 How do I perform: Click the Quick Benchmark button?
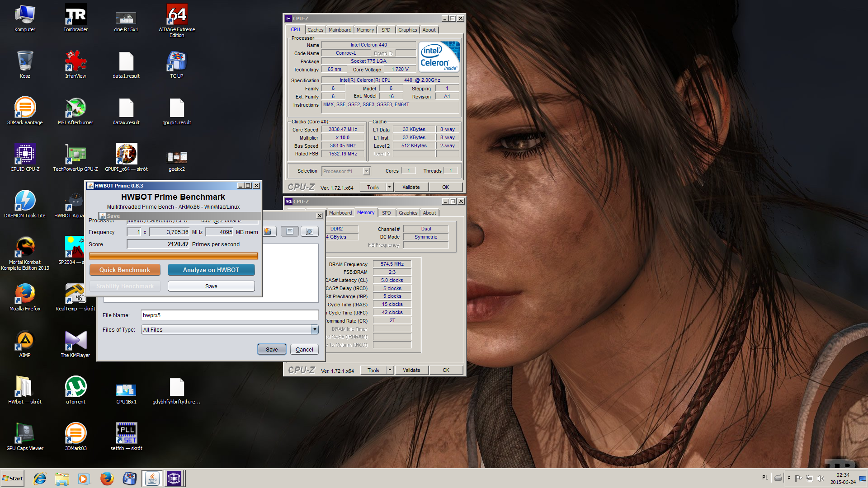point(125,270)
